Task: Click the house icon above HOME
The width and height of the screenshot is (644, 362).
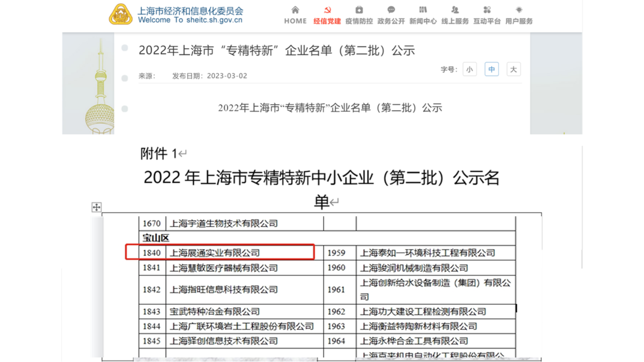Action: tap(295, 10)
